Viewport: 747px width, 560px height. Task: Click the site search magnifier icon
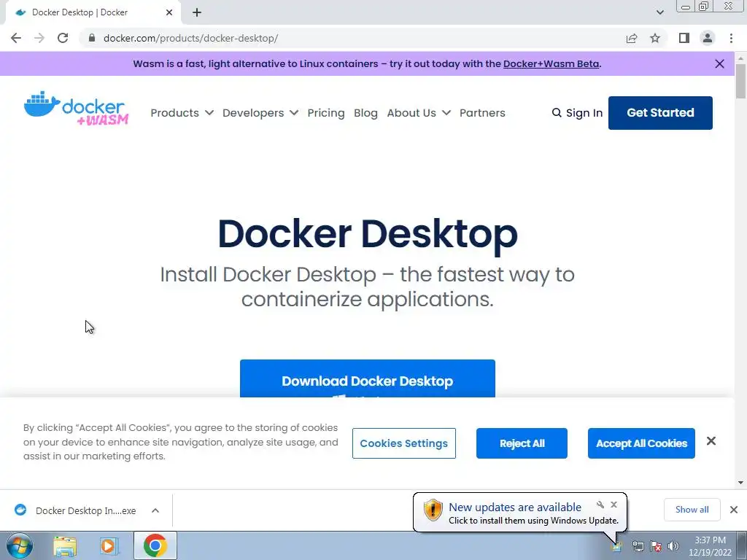click(x=557, y=113)
